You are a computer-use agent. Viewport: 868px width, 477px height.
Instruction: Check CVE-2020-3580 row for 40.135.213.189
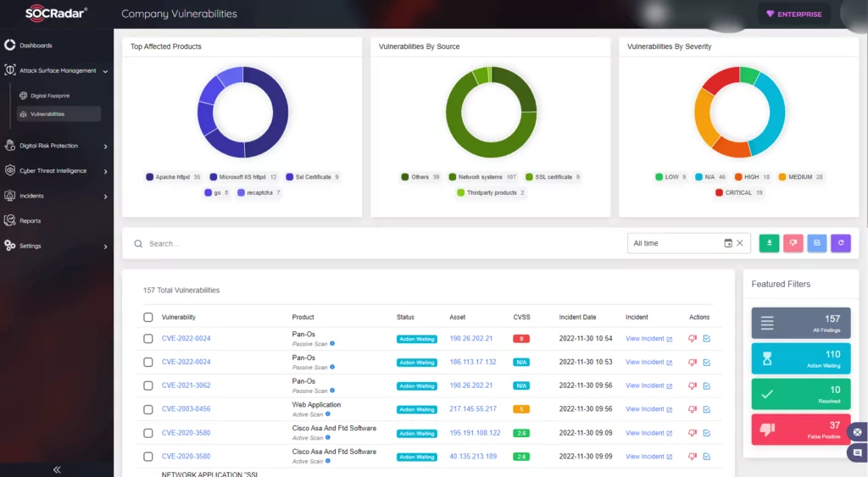[x=147, y=457]
